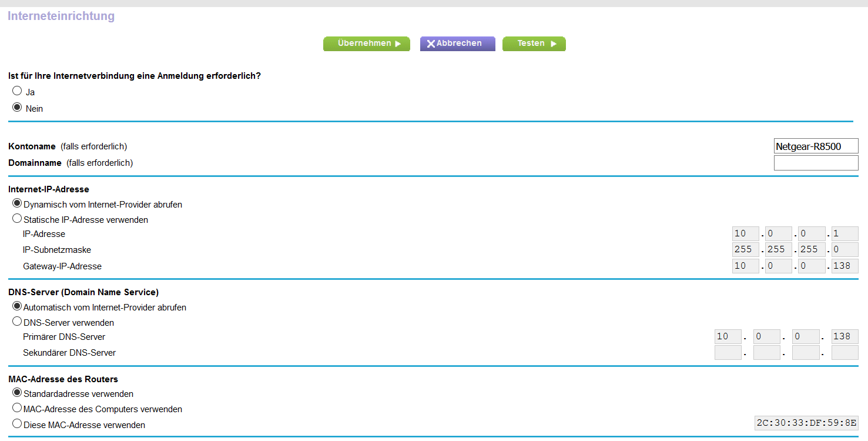Click the Übernehmen button
This screenshot has width=868, height=441.
(x=366, y=44)
